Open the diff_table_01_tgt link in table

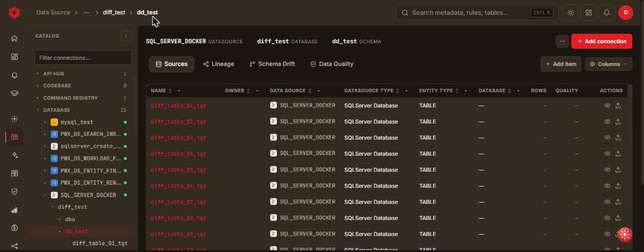click(178, 106)
